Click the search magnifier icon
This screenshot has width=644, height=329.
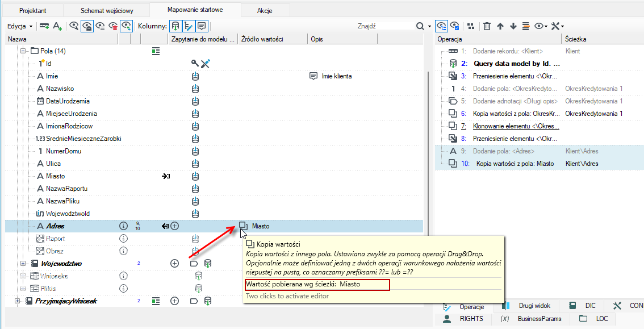click(420, 26)
